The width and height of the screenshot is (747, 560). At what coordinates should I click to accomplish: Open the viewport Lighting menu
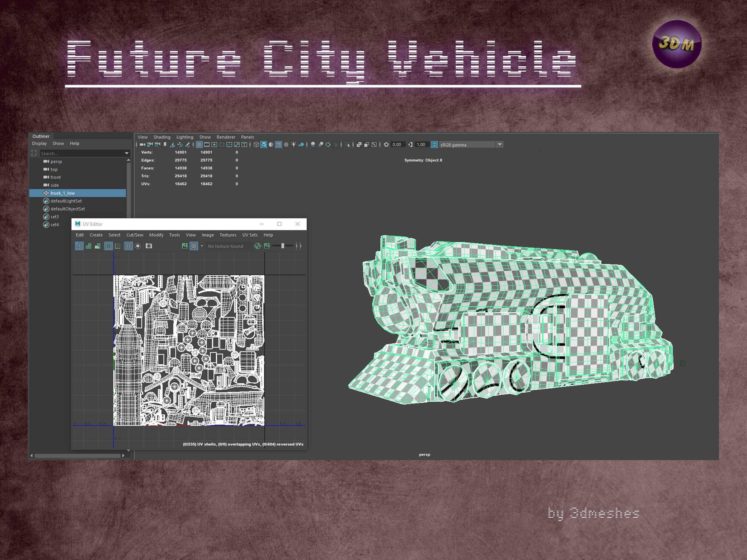[x=185, y=137]
